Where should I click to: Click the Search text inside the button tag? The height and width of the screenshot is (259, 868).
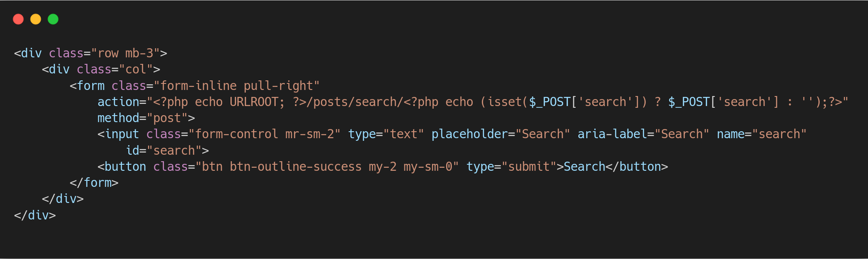pos(584,166)
